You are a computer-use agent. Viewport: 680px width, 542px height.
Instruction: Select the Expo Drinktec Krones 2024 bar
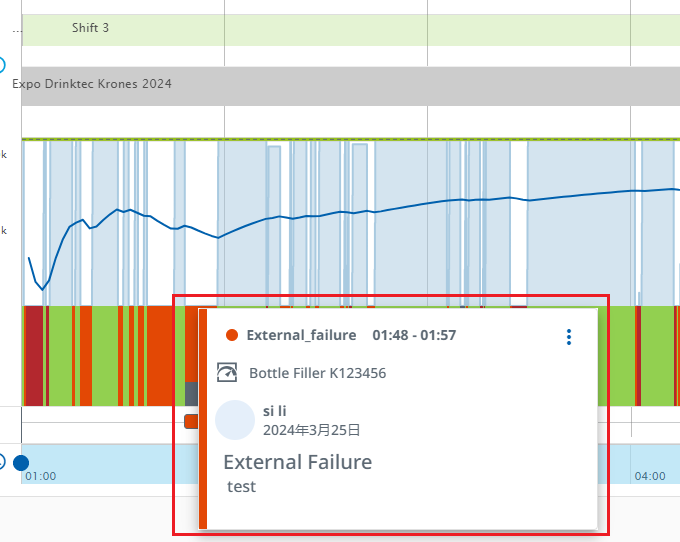pos(350,86)
